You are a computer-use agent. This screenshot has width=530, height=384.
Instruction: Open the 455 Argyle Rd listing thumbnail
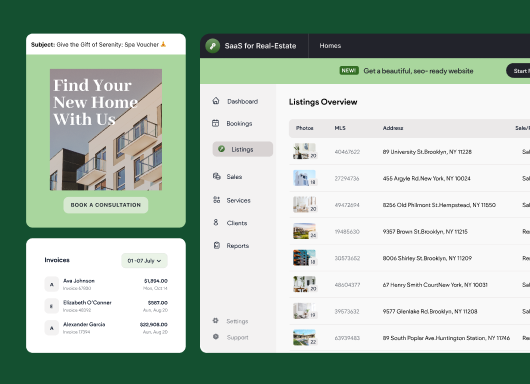[x=305, y=178]
